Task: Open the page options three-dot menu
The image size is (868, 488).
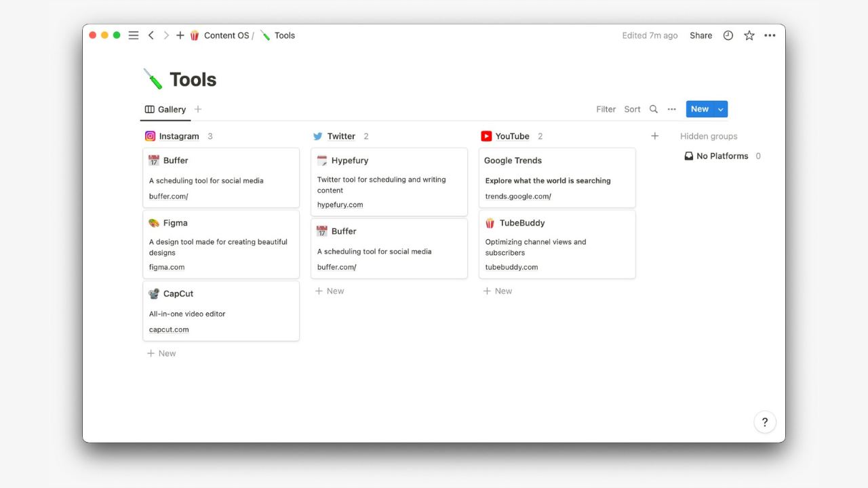Action: tap(770, 35)
